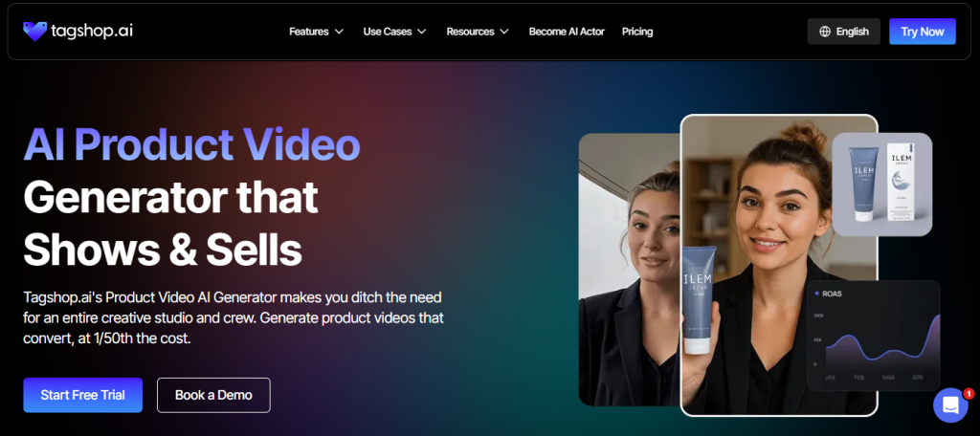The image size is (980, 436).
Task: Expand the Resources chevron arrow
Action: pyautogui.click(x=504, y=32)
